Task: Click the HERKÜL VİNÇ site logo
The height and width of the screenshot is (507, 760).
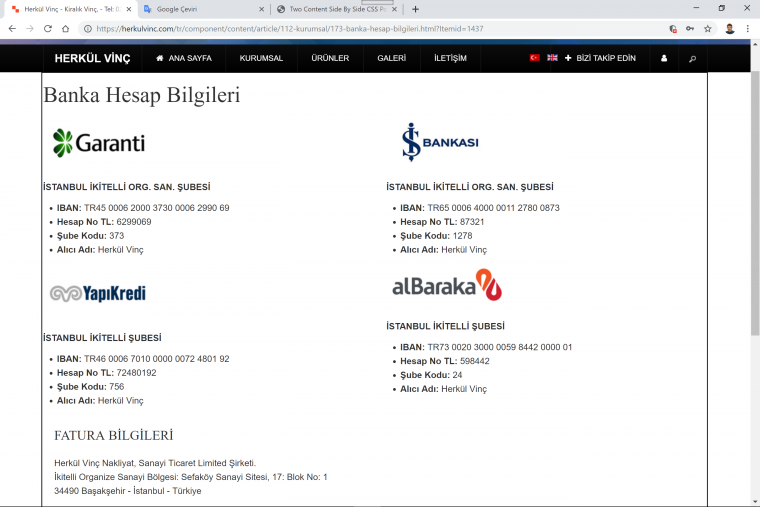Action: (93, 58)
